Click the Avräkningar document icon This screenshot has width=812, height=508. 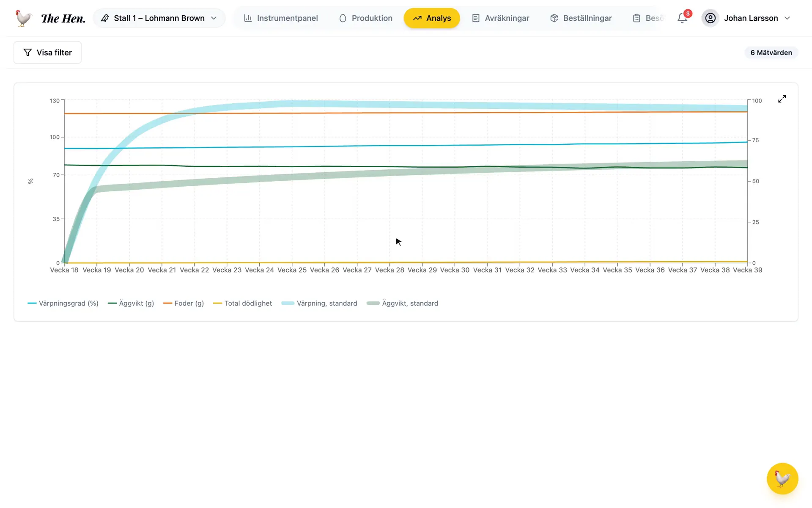(x=476, y=18)
